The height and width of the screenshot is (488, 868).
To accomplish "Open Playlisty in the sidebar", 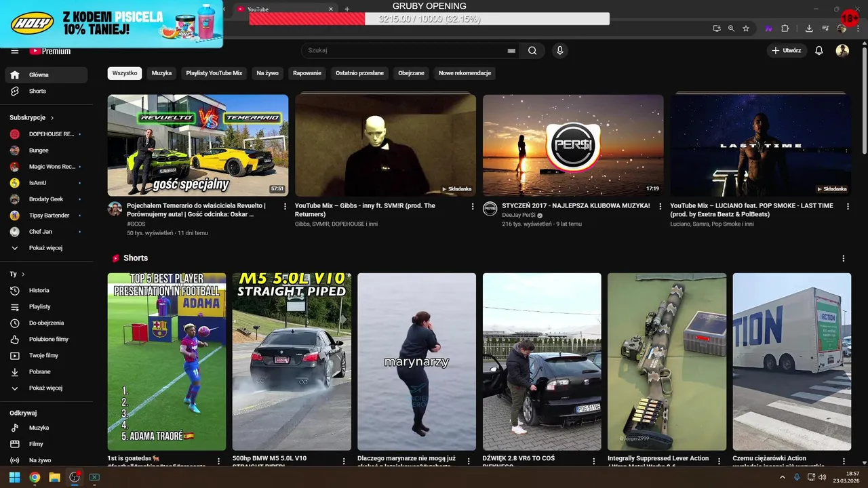I will (46, 306).
